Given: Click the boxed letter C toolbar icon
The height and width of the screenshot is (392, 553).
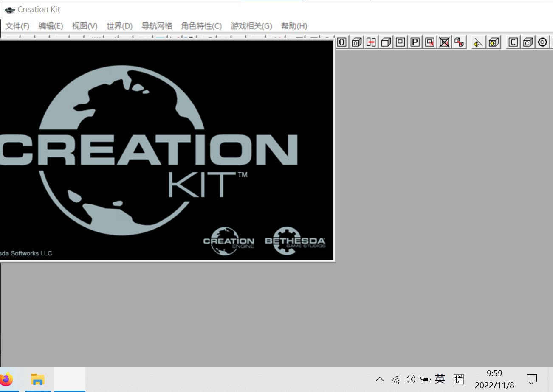Looking at the screenshot, I should tap(513, 42).
